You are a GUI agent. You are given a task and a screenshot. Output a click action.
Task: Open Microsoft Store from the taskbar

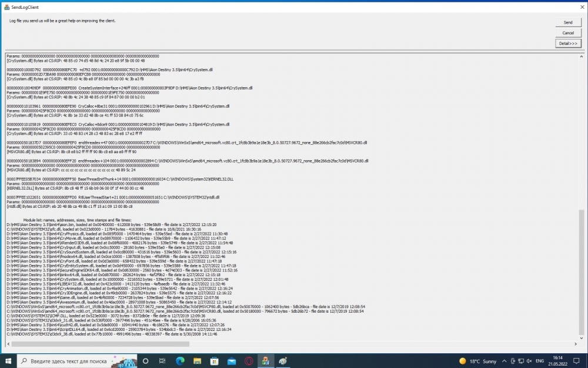pos(214,360)
